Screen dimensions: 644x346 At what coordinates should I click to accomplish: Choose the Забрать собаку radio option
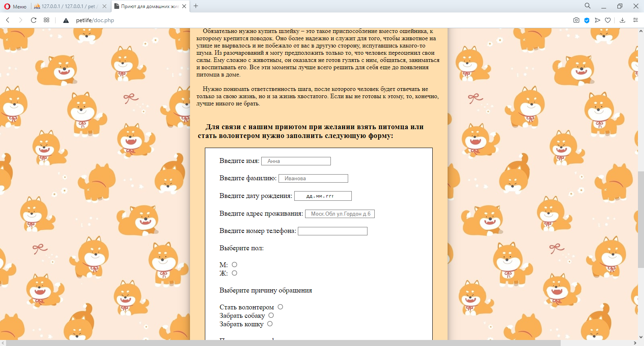pyautogui.click(x=271, y=315)
